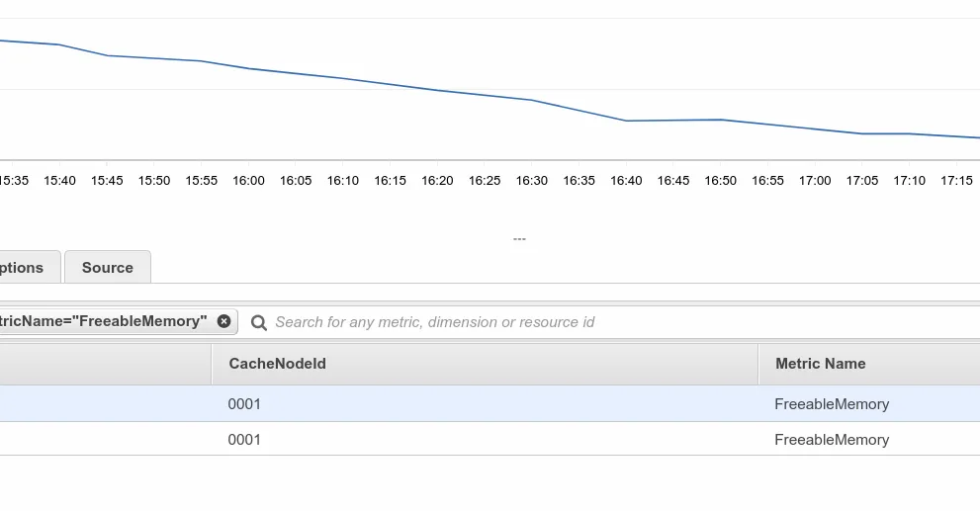Click the MetricName filter chip text
This screenshot has height=511, width=980.
[103, 321]
